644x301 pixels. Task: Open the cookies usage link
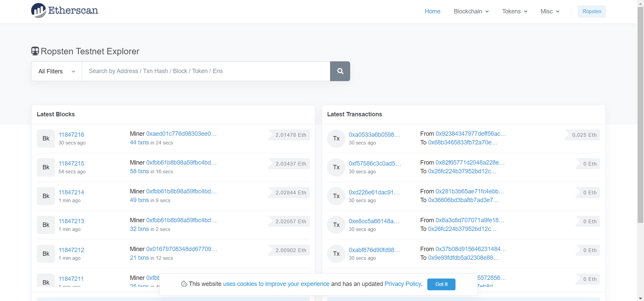pyautogui.click(x=276, y=284)
